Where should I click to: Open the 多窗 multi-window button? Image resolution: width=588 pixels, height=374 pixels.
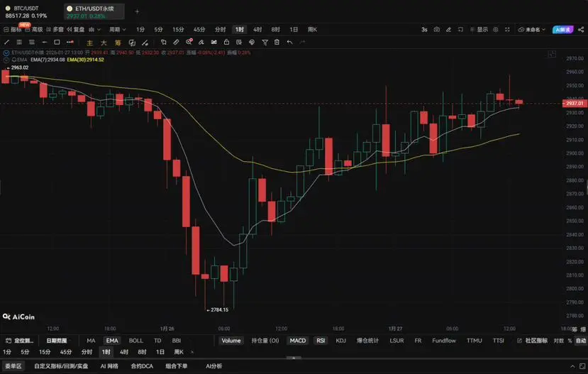point(55,29)
